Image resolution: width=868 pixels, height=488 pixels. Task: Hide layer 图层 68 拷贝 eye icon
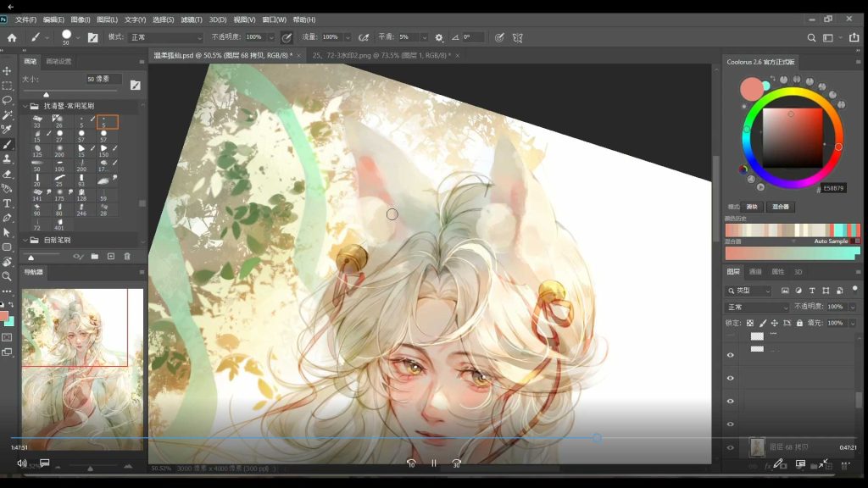point(730,447)
